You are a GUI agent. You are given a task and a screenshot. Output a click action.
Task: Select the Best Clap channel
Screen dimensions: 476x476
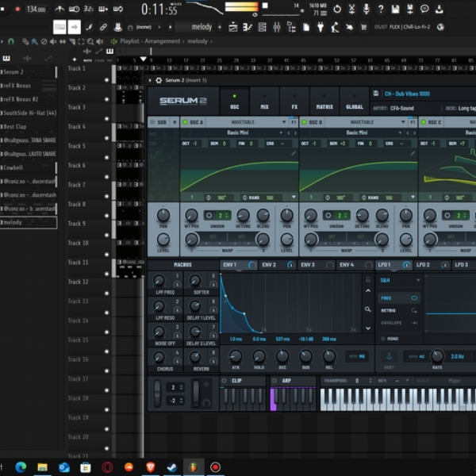[x=27, y=127]
